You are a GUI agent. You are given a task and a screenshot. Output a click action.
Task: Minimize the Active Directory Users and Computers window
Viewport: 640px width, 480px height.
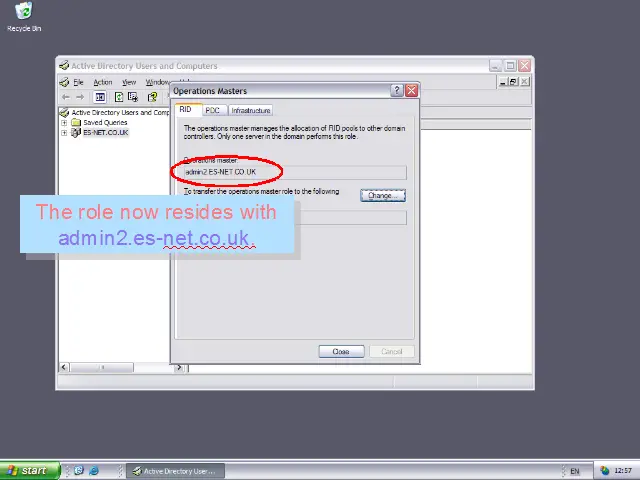pyautogui.click(x=495, y=65)
